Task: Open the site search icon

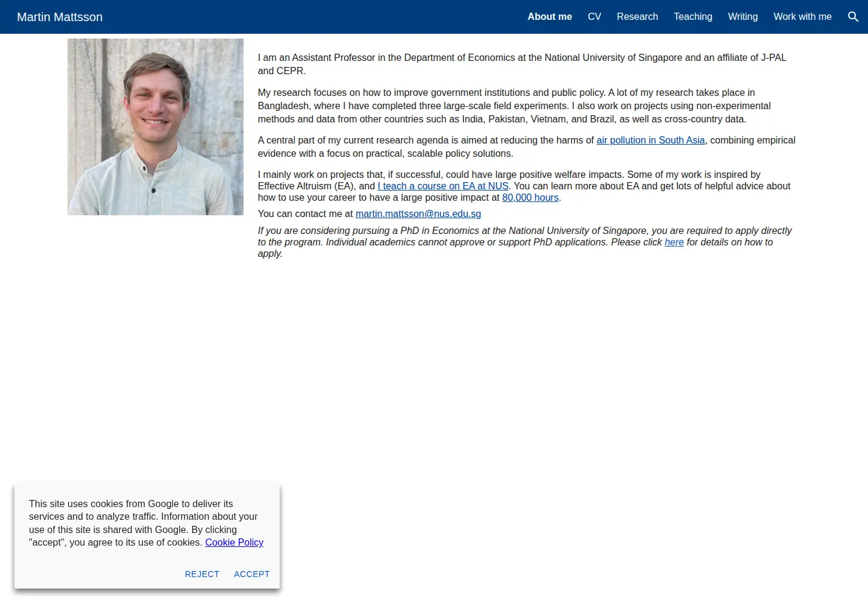Action: pyautogui.click(x=853, y=17)
